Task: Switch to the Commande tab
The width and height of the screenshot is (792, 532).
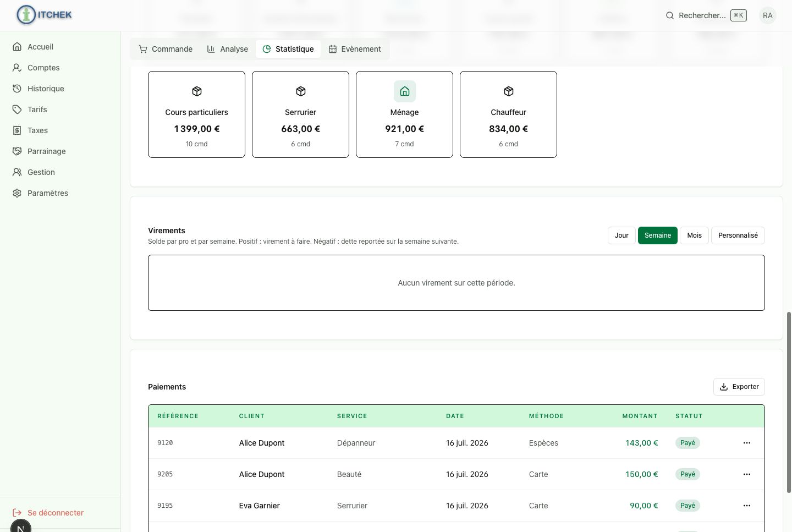Action: tap(166, 49)
